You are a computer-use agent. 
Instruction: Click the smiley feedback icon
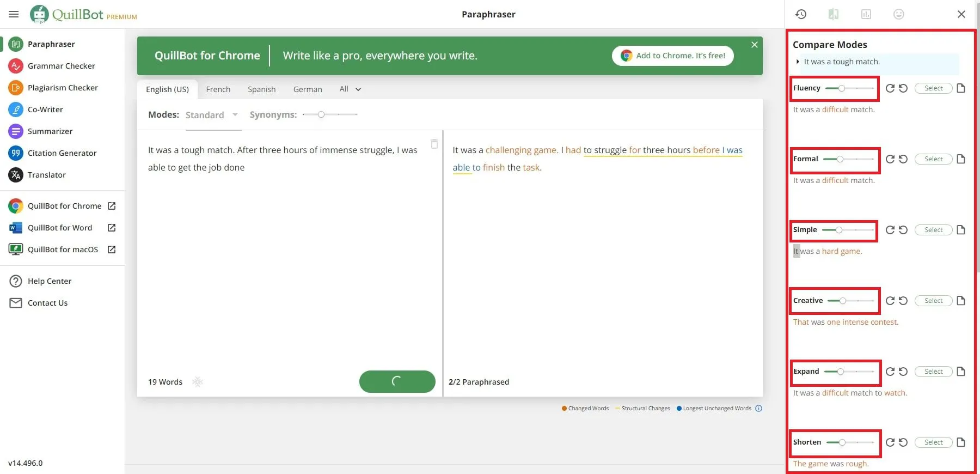point(899,14)
